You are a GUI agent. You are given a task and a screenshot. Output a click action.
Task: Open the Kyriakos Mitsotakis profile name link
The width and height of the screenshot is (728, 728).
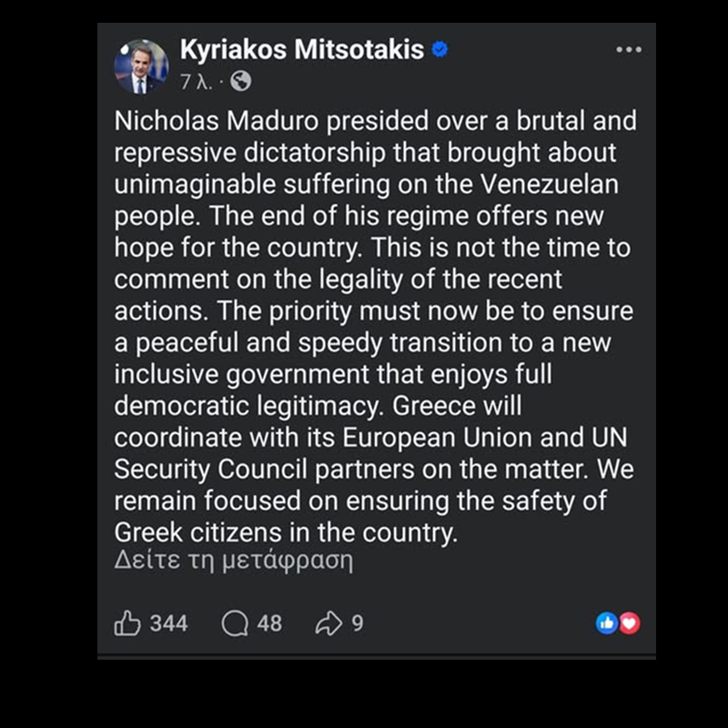[x=302, y=50]
